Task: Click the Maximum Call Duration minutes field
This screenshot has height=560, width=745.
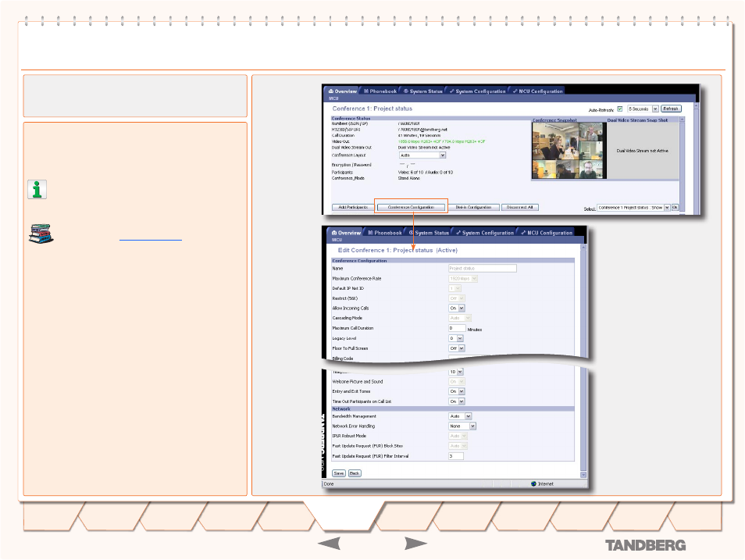Action: 457,328
